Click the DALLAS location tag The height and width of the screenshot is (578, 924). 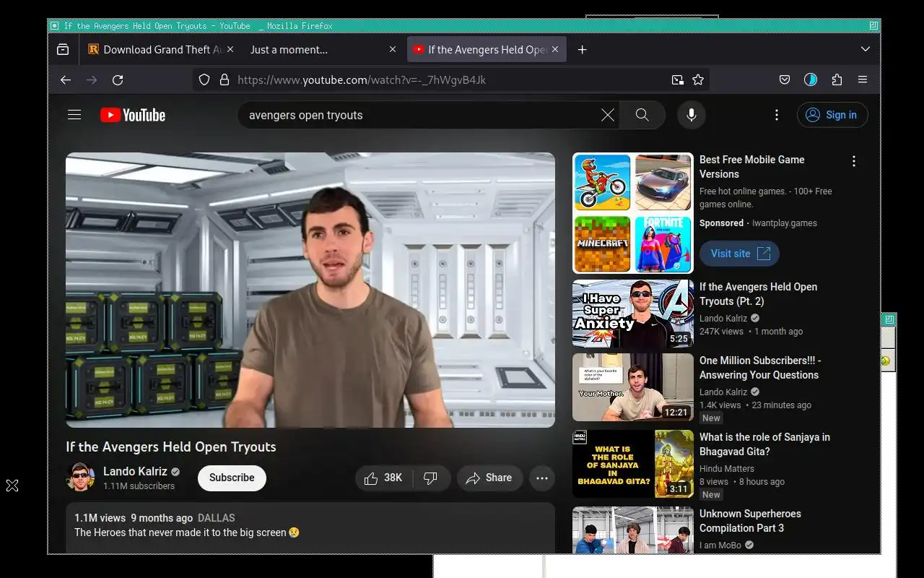(216, 518)
